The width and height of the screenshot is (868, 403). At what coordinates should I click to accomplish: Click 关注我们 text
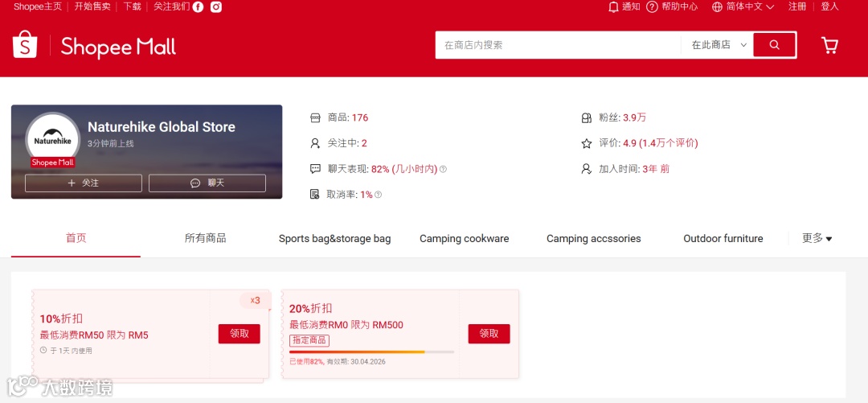pyautogui.click(x=172, y=6)
